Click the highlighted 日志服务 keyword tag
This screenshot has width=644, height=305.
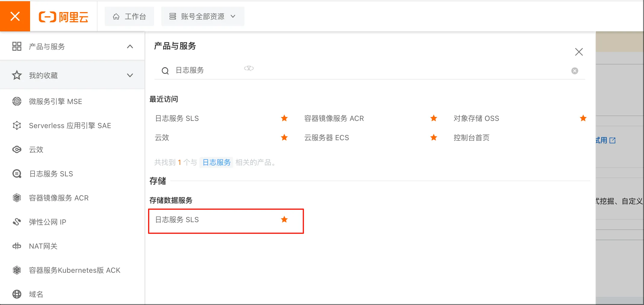216,162
